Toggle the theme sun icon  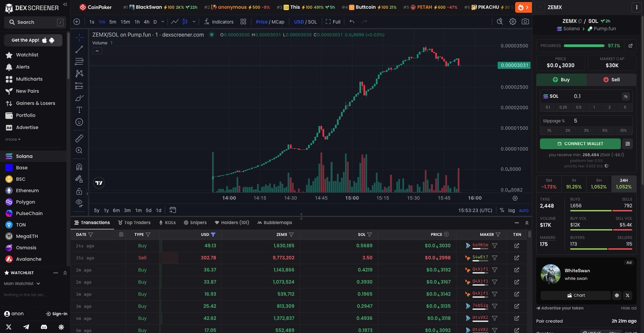click(61, 327)
